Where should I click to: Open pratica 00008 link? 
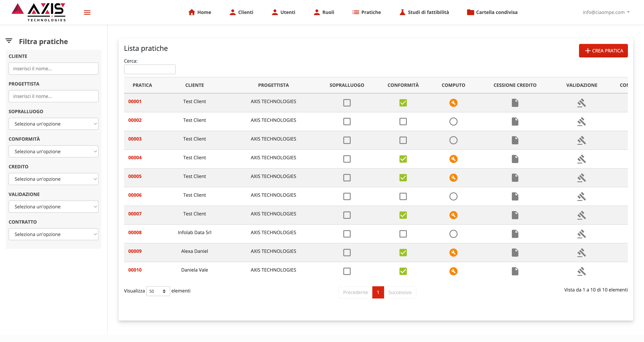[135, 232]
